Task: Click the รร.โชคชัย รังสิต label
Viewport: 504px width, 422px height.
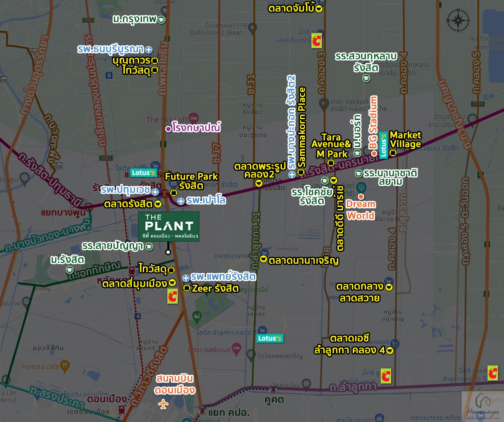Action: 312,196
